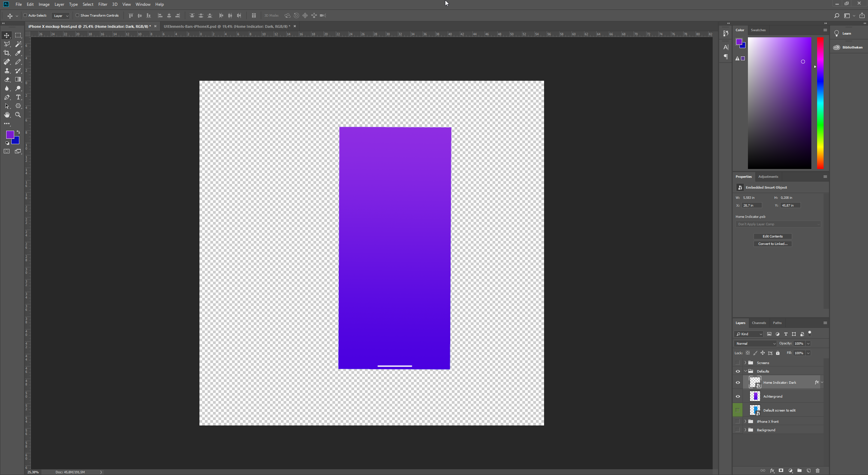Select the Eraser tool
868x475 pixels.
click(7, 80)
